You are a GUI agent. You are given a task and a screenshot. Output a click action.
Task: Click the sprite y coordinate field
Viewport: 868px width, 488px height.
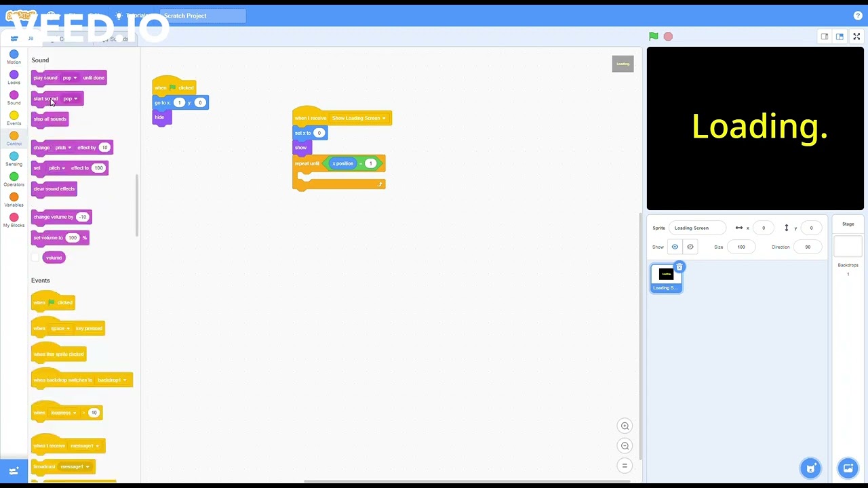[x=811, y=228]
